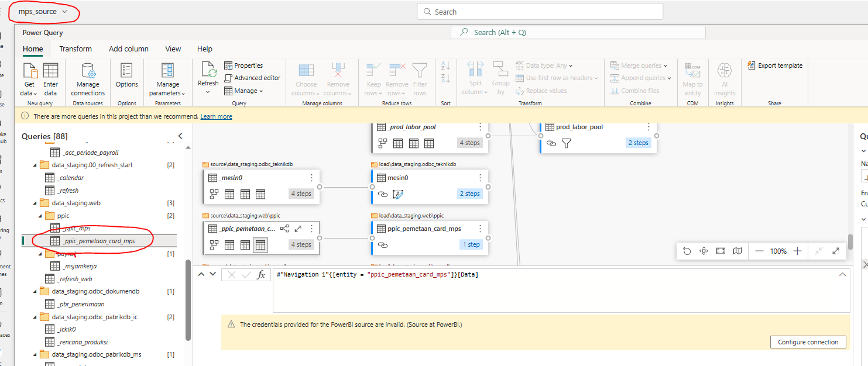Image resolution: width=868 pixels, height=366 pixels.
Task: Click the Refresh query icon
Action: coord(208,70)
